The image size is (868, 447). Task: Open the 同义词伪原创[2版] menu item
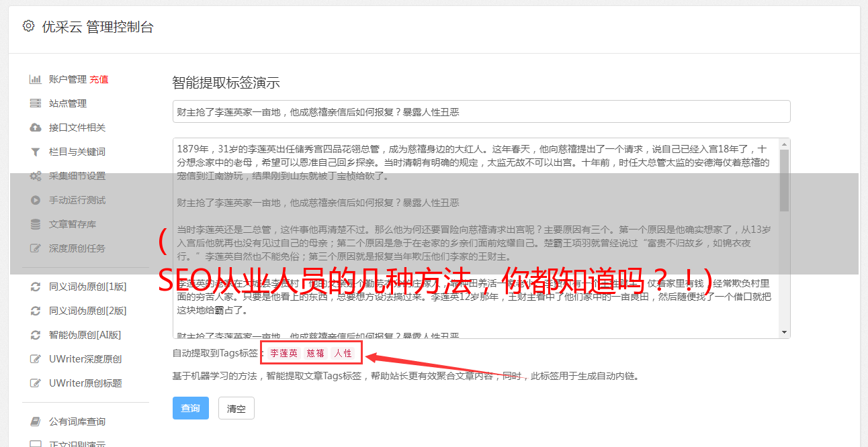(87, 311)
